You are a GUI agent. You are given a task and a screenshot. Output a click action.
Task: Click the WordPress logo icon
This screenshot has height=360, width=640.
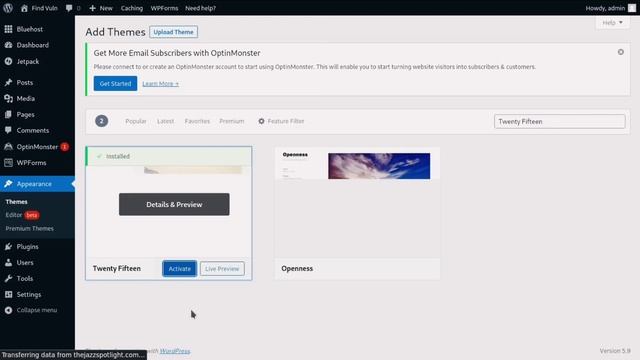pos(8,8)
